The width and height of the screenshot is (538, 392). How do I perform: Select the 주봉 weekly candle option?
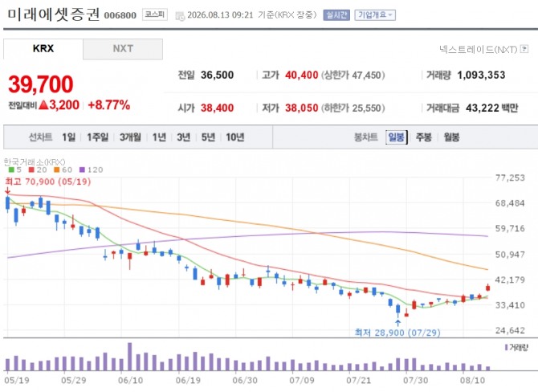(x=424, y=137)
